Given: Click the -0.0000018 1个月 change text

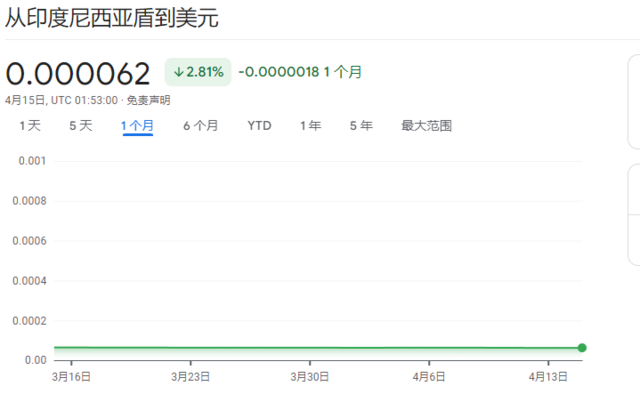Looking at the screenshot, I should tap(300, 72).
